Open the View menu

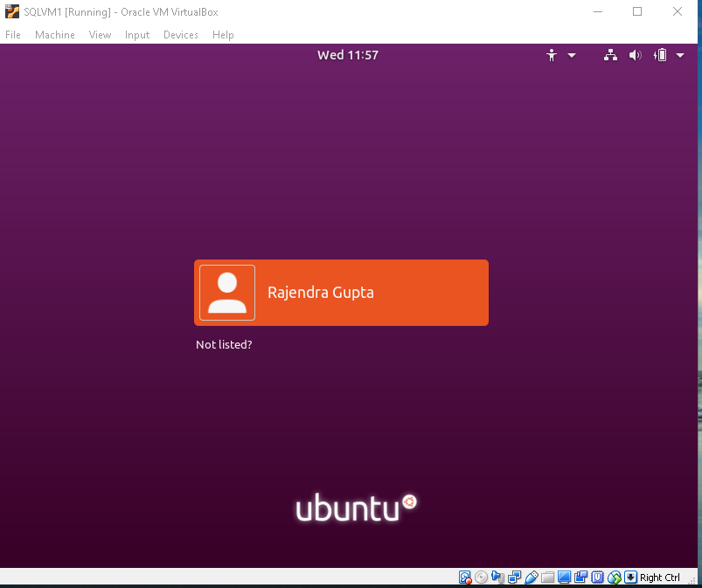[x=100, y=35]
